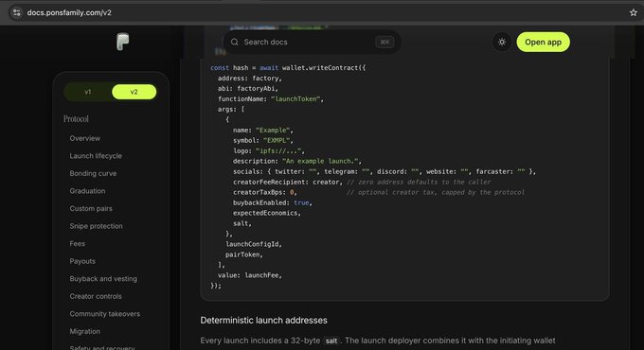Go to Community takeovers page
The height and width of the screenshot is (350, 644).
[105, 314]
